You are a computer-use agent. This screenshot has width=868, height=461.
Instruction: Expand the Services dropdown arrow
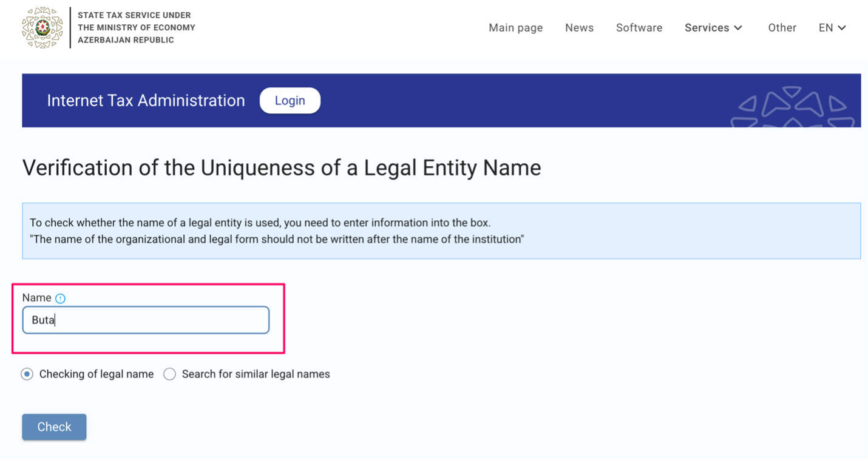(x=738, y=28)
